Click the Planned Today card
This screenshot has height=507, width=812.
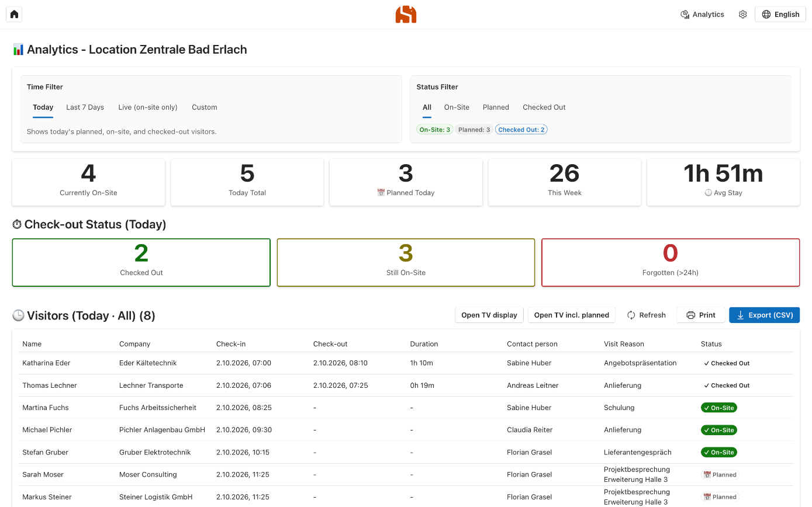coord(406,182)
